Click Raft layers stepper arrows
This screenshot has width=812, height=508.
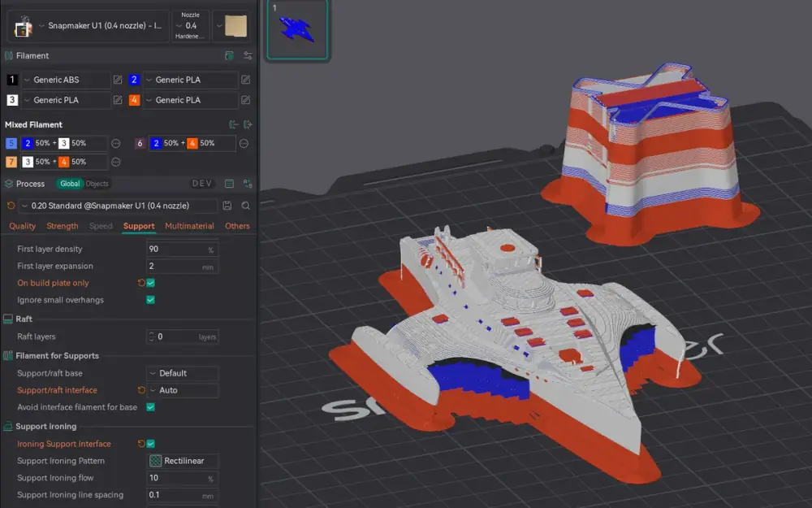click(x=151, y=337)
